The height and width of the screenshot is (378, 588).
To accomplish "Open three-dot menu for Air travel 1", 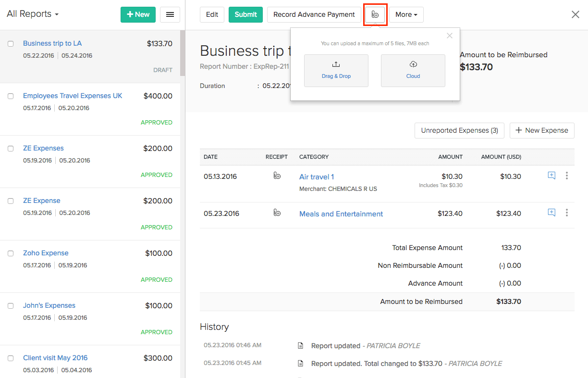I will click(x=567, y=176).
